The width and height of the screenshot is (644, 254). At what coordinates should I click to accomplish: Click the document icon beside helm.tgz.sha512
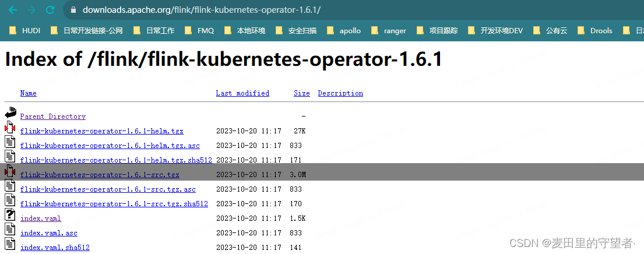tap(10, 156)
